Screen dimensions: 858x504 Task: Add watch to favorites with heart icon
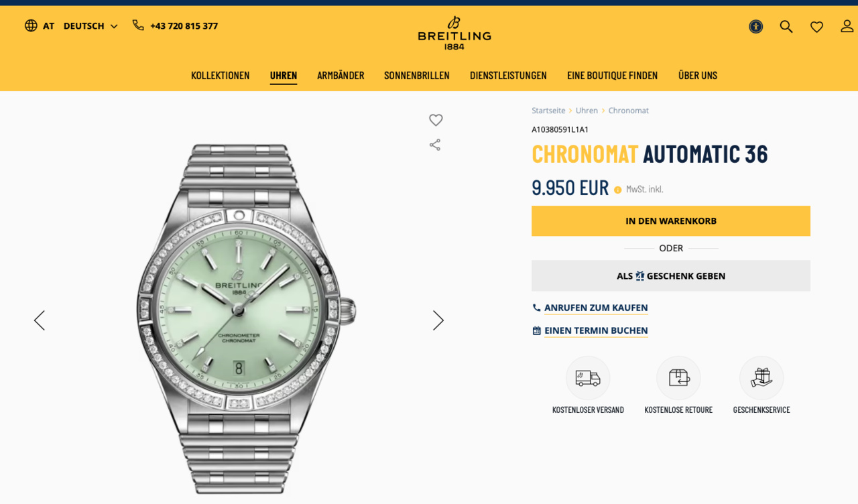click(x=436, y=120)
